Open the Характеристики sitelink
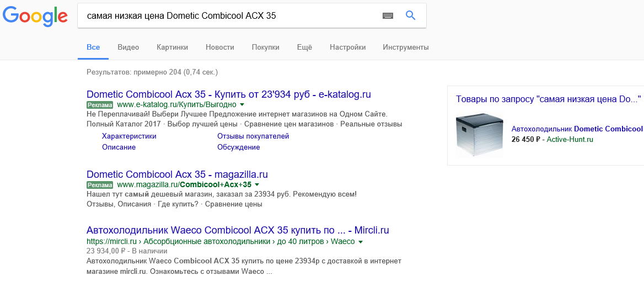 pos(129,136)
